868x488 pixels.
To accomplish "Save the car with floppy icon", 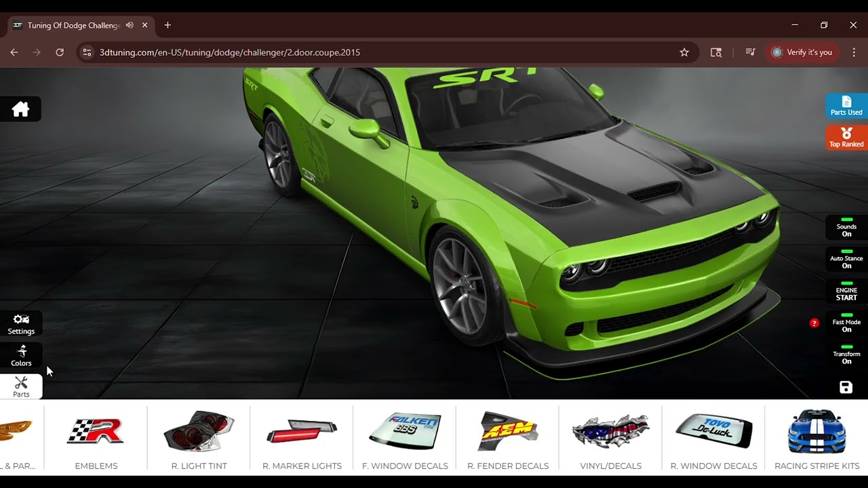I will (x=846, y=387).
